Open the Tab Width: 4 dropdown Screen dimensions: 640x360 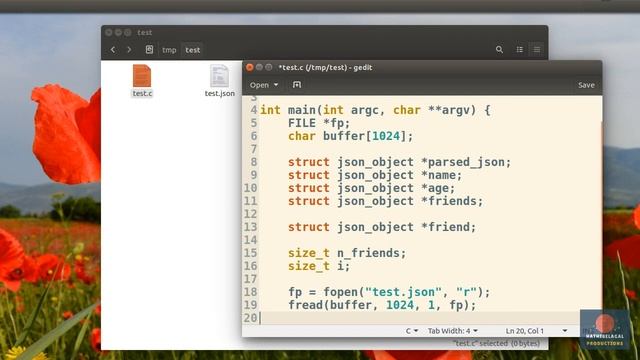tap(453, 331)
